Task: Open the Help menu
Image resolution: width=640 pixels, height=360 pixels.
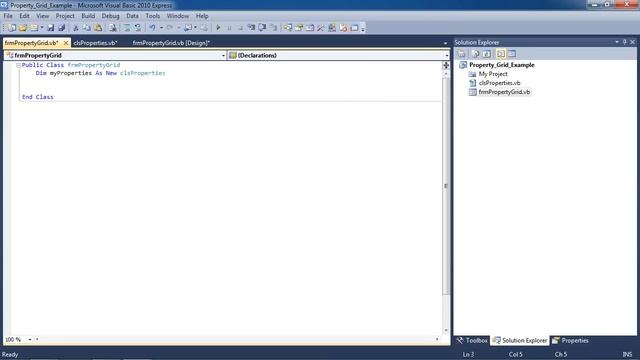Action: click(x=202, y=16)
